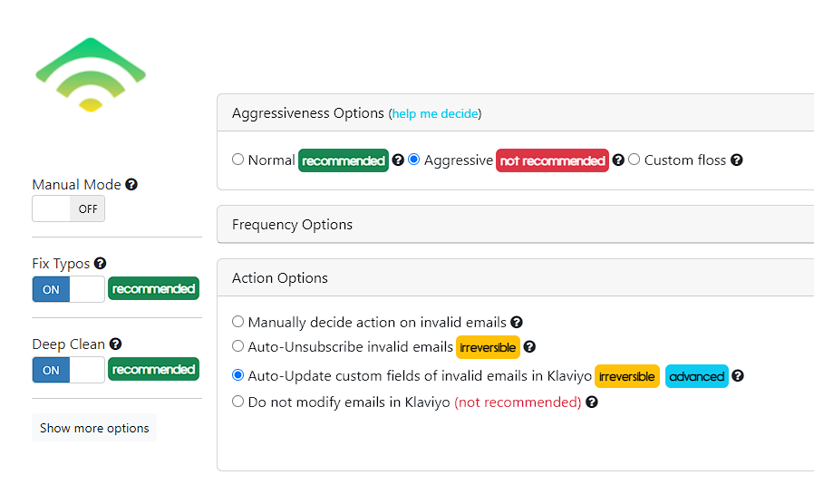Open the help me decide link
The width and height of the screenshot is (814, 504).
(x=435, y=113)
